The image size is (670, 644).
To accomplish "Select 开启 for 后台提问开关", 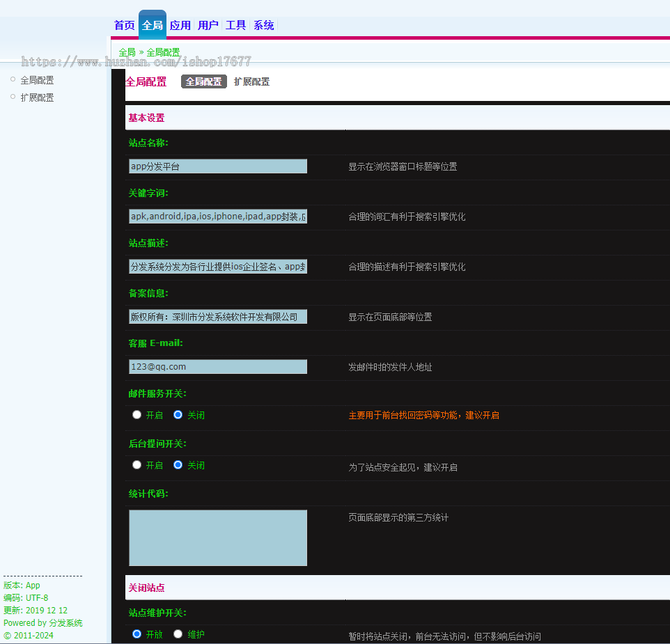I will coord(137,465).
